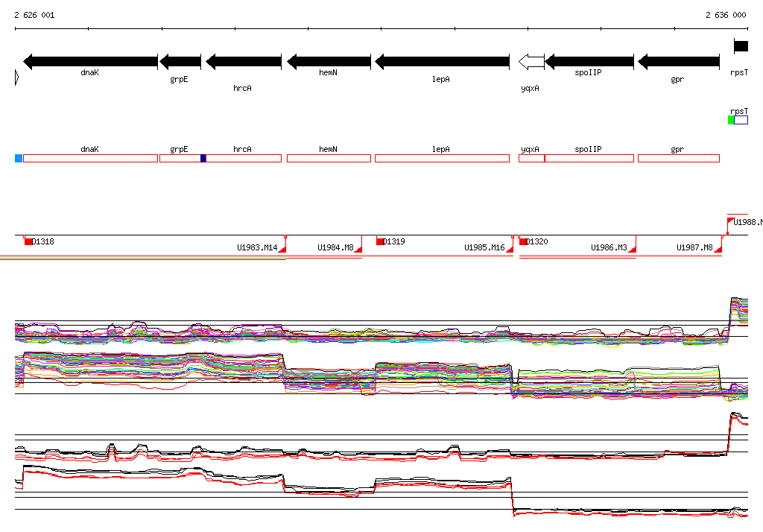
Task: Click the red-outlined dnaK box
Action: click(x=90, y=158)
